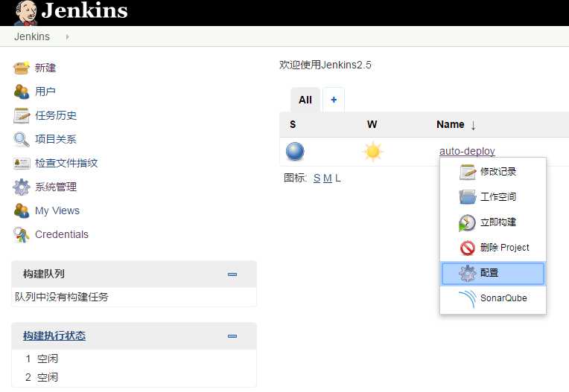Click the 项目关系 magnifier icon
The height and width of the screenshot is (392, 569).
[21, 140]
